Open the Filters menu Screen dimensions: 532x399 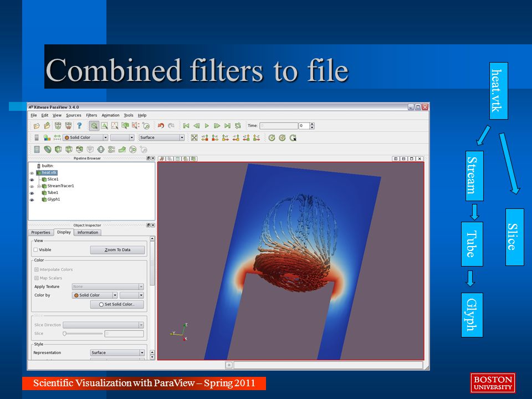[91, 115]
